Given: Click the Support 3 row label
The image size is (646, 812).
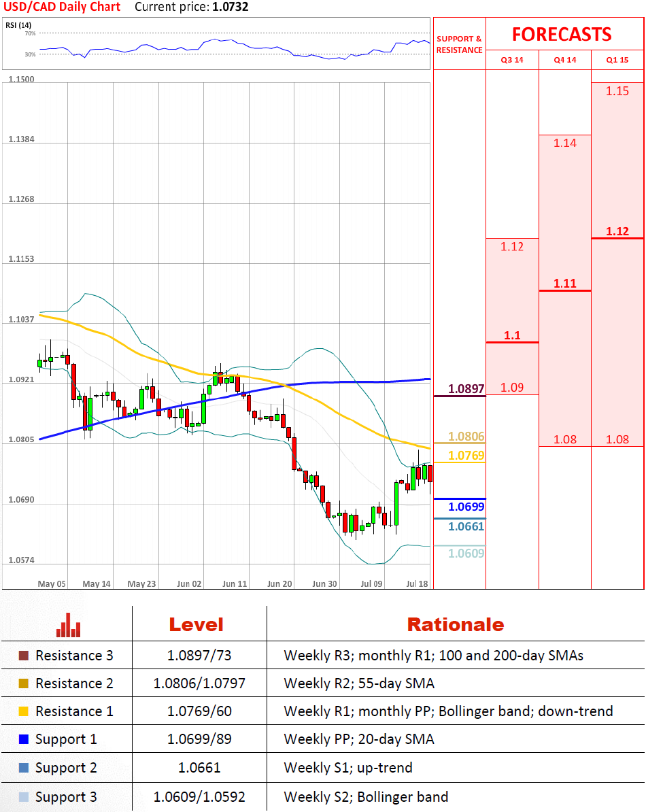Looking at the screenshot, I should coord(66,797).
